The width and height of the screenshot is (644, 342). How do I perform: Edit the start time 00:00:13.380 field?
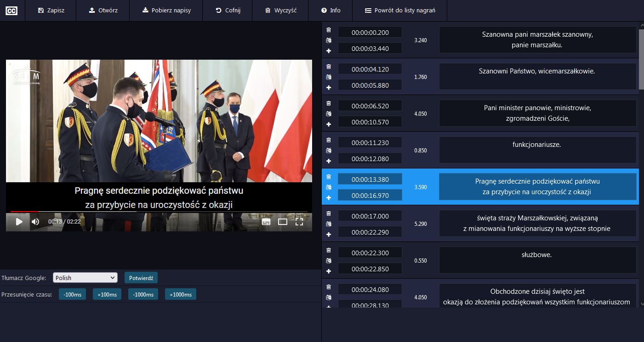(x=370, y=179)
